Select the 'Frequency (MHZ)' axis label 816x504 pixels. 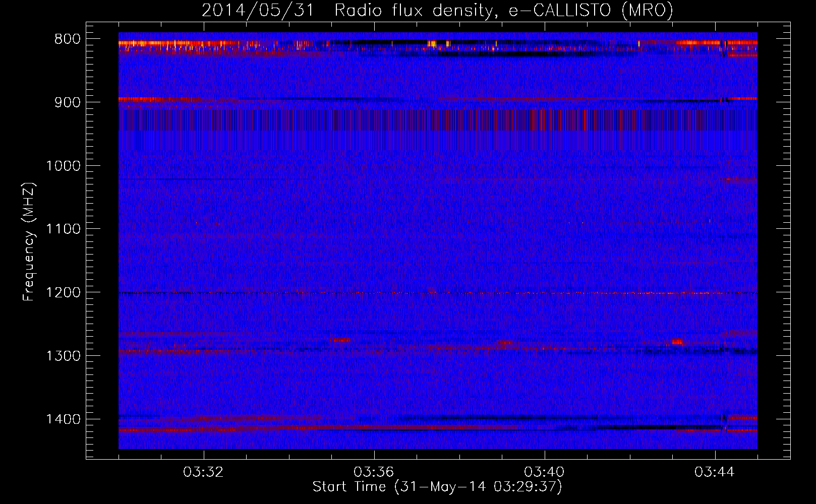[x=28, y=241]
